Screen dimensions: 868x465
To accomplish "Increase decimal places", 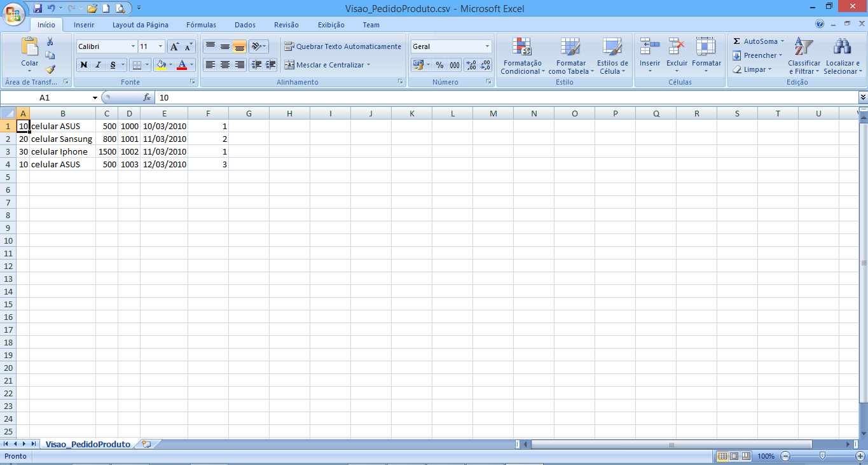I will 471,65.
